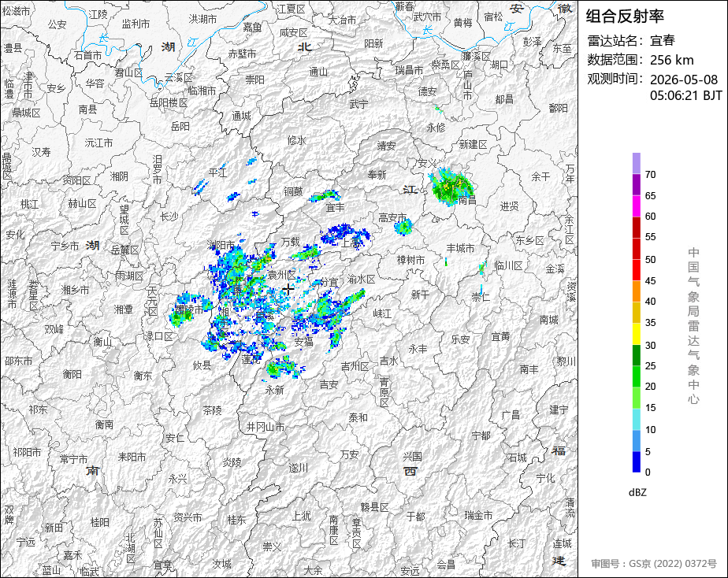The image size is (728, 578).
Task: Click the 峡江 county label
Action: tap(382, 313)
